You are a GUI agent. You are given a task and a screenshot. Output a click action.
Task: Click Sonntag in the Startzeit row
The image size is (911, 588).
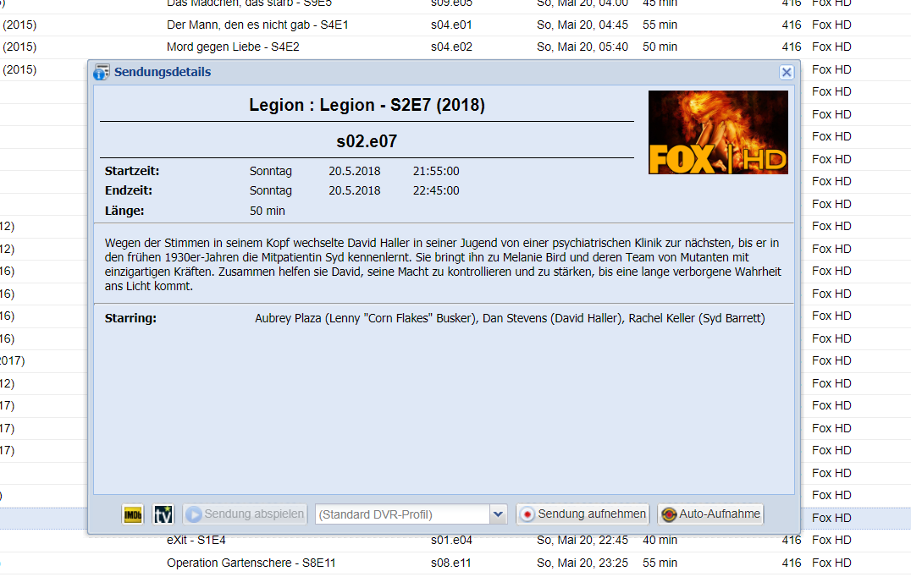271,171
